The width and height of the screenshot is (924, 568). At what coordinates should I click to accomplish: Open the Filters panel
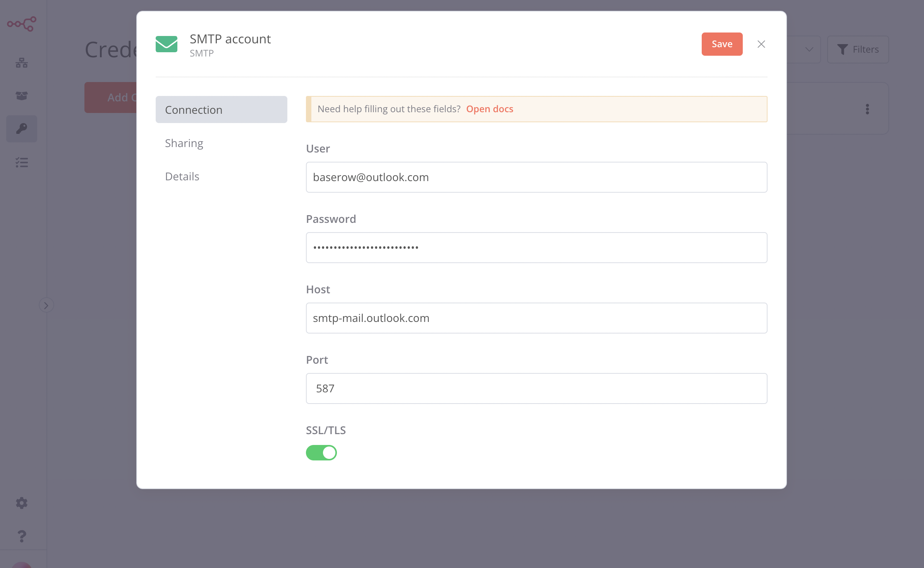pyautogui.click(x=858, y=50)
